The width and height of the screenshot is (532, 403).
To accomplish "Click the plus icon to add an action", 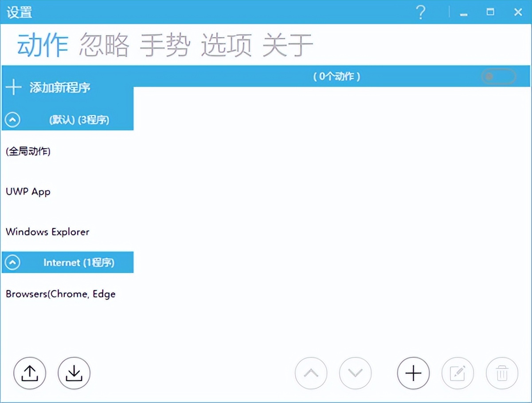I will (413, 373).
